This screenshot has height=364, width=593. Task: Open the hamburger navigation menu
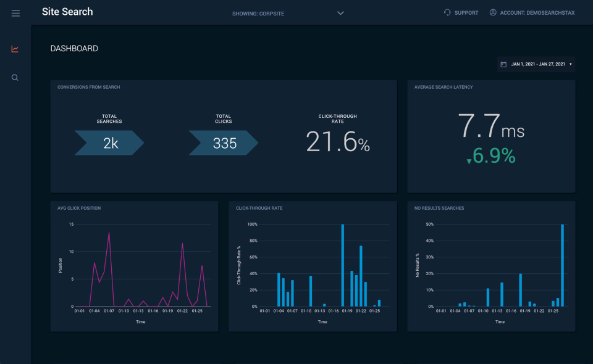pos(15,13)
